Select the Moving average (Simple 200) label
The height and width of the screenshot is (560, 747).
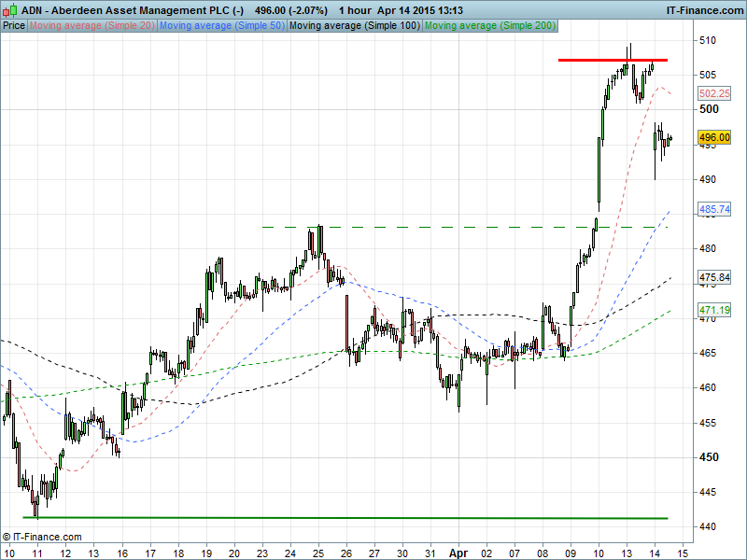[x=488, y=25]
